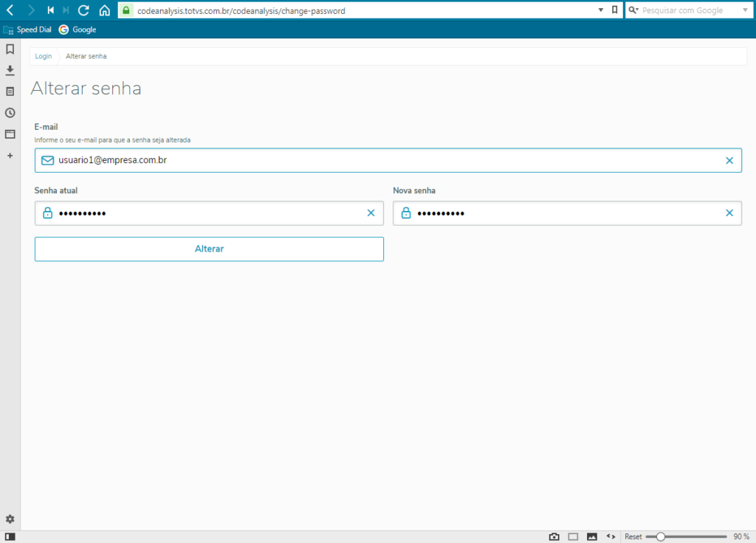Open the Downloads panel in the sidebar
The image size is (756, 543).
pyautogui.click(x=10, y=70)
